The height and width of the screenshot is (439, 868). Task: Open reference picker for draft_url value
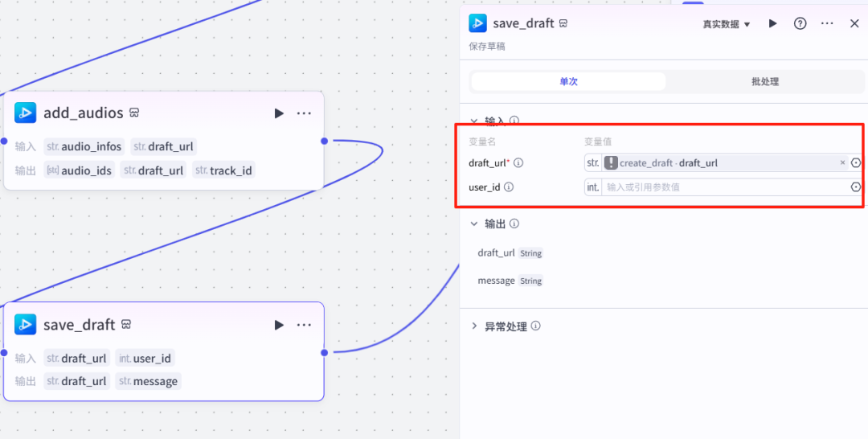[x=856, y=162]
